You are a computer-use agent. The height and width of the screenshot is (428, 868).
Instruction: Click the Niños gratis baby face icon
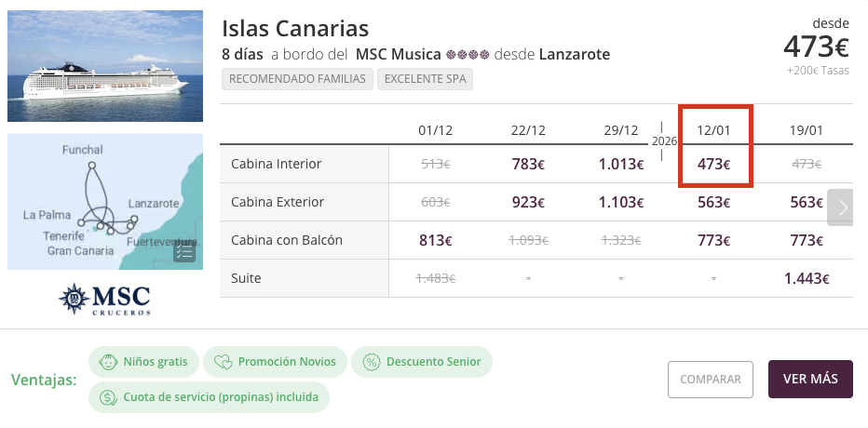pos(108,361)
